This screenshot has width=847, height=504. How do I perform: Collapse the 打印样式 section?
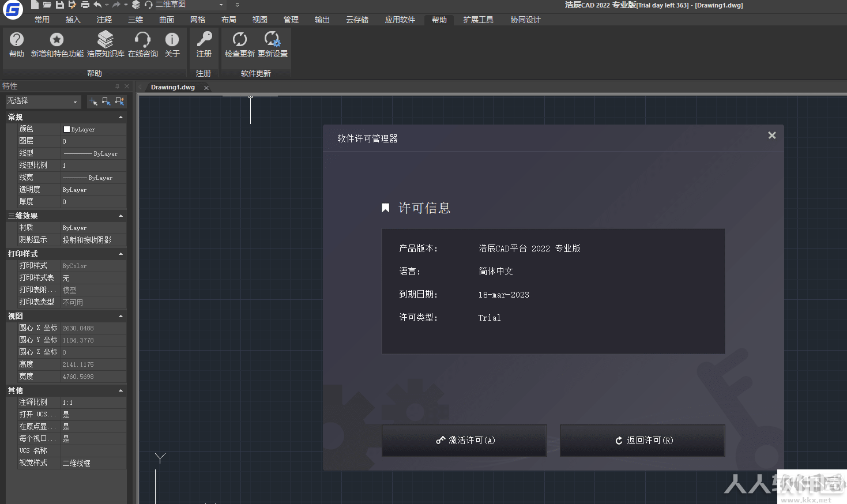point(121,254)
